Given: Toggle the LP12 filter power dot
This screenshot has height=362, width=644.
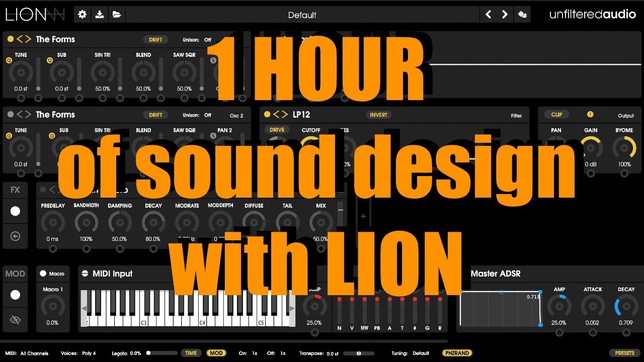Looking at the screenshot, I should pyautogui.click(x=267, y=114).
